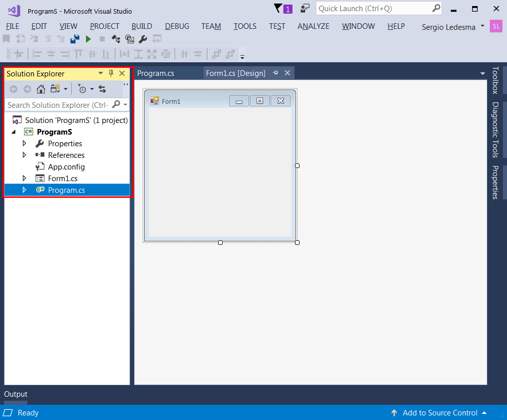Expand the Properties node
The height and width of the screenshot is (420, 507).
tap(24, 143)
